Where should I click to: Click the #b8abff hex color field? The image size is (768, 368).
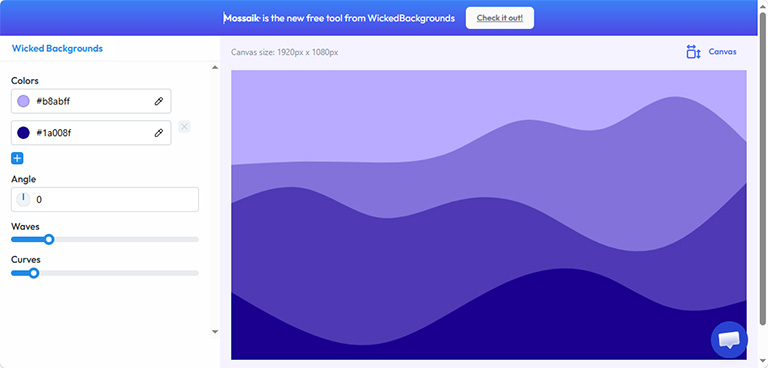tap(91, 101)
